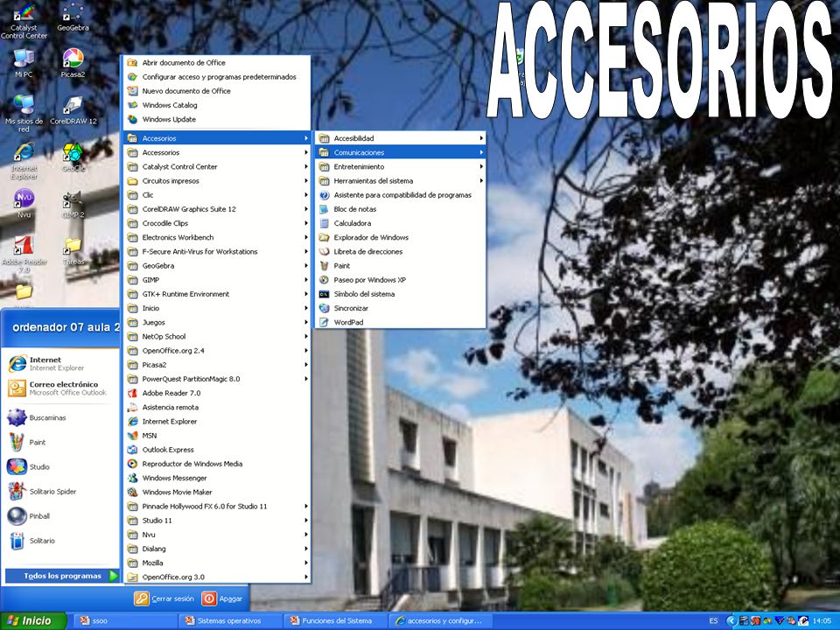Open the GeoGebra desktop shortcut

coord(73,17)
